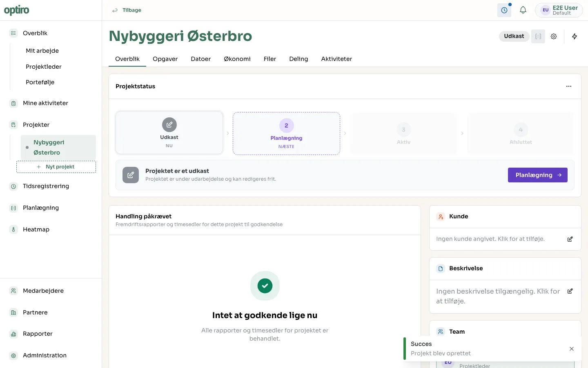
Task: Click the Projekter sidebar icon
Action: [13, 125]
